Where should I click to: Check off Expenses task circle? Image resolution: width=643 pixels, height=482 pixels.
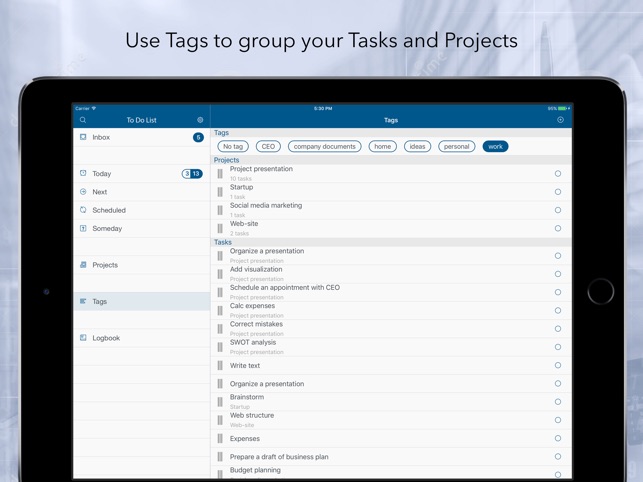(x=558, y=438)
